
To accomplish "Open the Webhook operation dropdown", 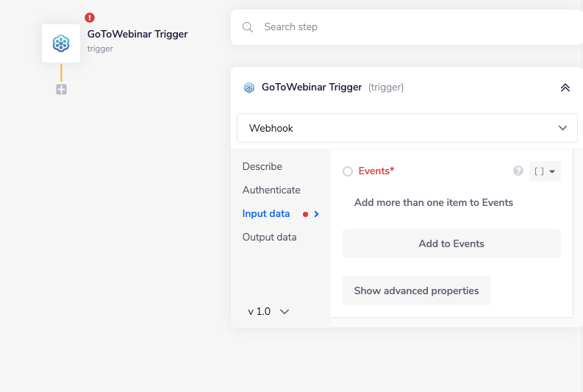I will (x=407, y=128).
